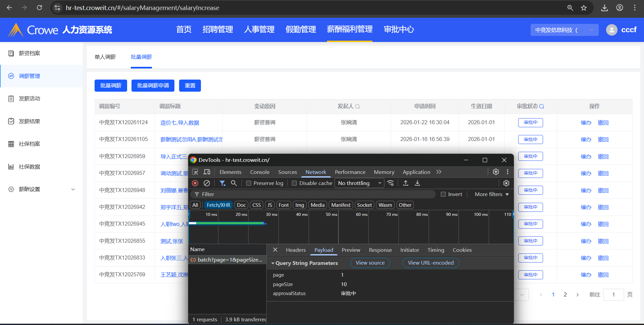Open the No throttling dropdown
Viewport: 644px width, 325px height.
tap(360, 183)
